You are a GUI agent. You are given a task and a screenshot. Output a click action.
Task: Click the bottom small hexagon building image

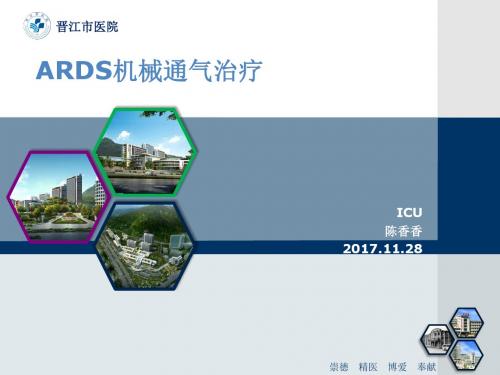(x=466, y=355)
